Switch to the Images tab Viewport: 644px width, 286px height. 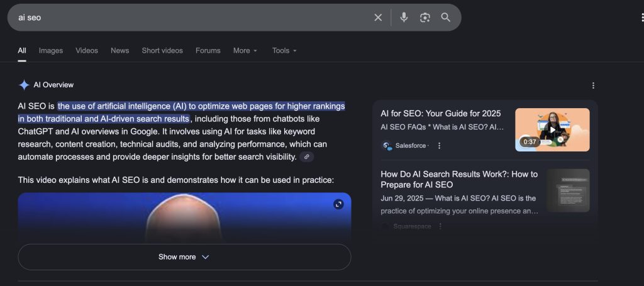click(51, 51)
